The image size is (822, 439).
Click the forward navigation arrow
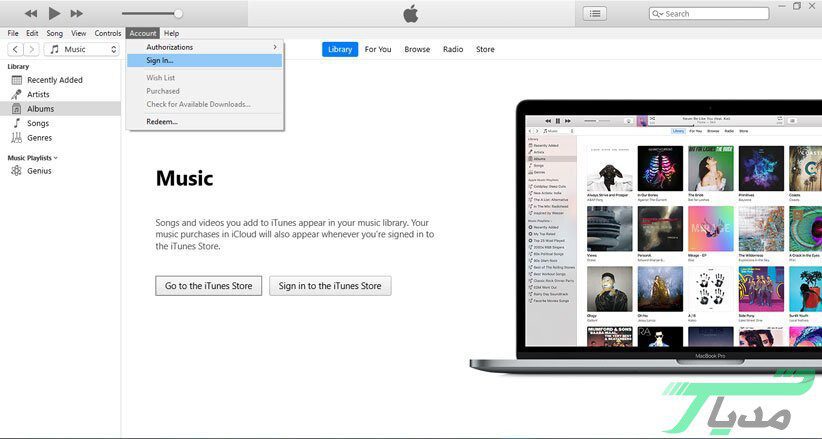click(31, 49)
